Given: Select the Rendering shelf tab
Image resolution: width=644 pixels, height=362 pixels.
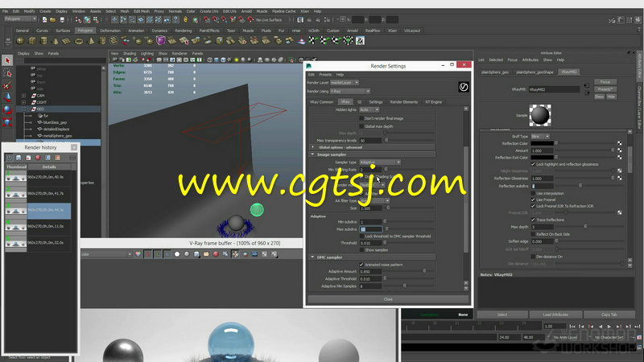Looking at the screenshot, I should click(x=184, y=31).
